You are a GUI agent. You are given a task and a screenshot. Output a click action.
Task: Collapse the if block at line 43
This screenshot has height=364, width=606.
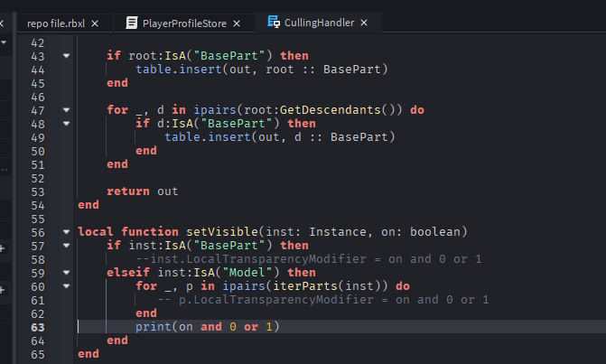coord(66,56)
